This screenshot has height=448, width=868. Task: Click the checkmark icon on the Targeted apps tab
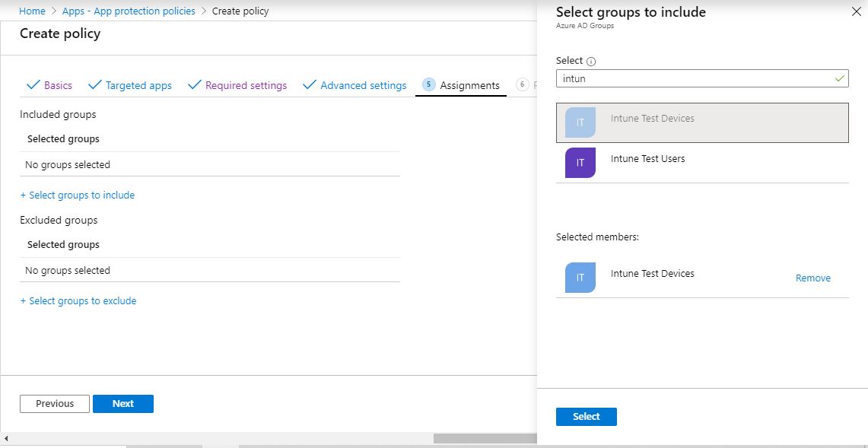(x=95, y=85)
